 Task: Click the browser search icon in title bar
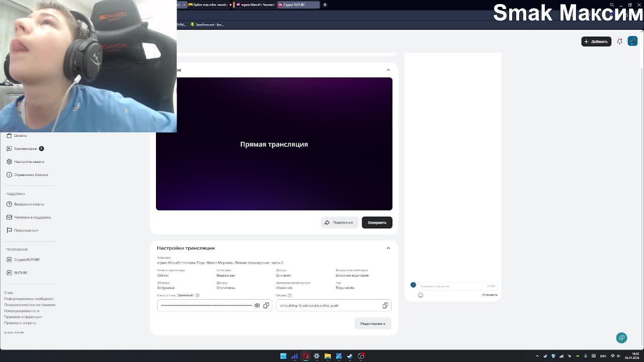pyautogui.click(x=612, y=5)
